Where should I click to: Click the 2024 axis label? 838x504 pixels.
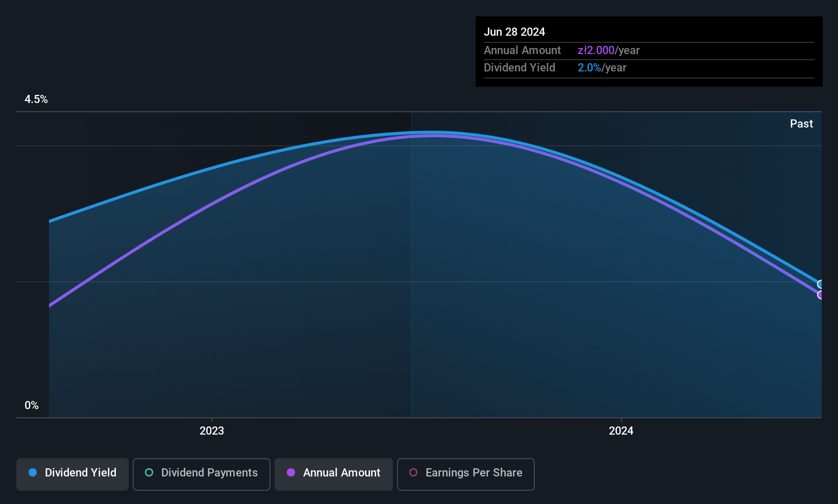tap(621, 431)
